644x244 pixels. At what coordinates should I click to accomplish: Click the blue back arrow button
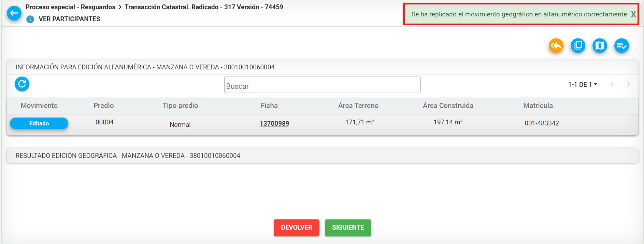point(14,13)
